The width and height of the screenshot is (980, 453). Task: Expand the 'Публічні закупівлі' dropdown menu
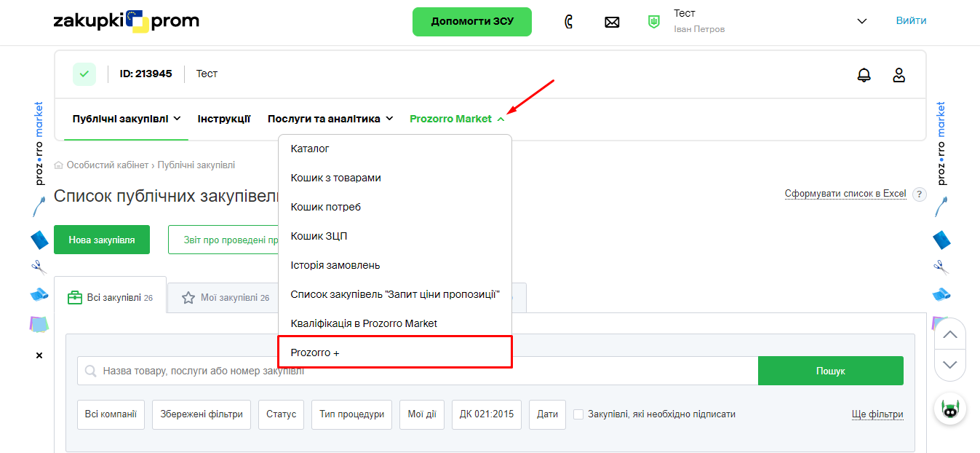point(127,119)
